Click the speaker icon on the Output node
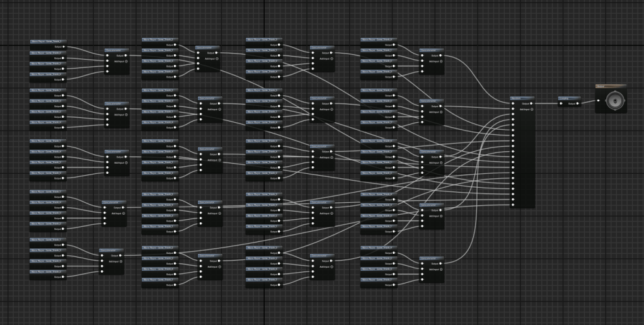644x325 pixels. 611,101
